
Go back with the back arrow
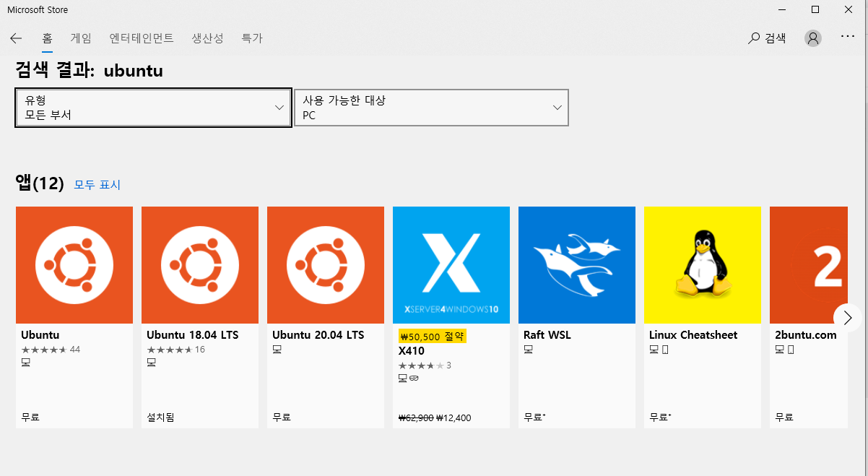[16, 38]
